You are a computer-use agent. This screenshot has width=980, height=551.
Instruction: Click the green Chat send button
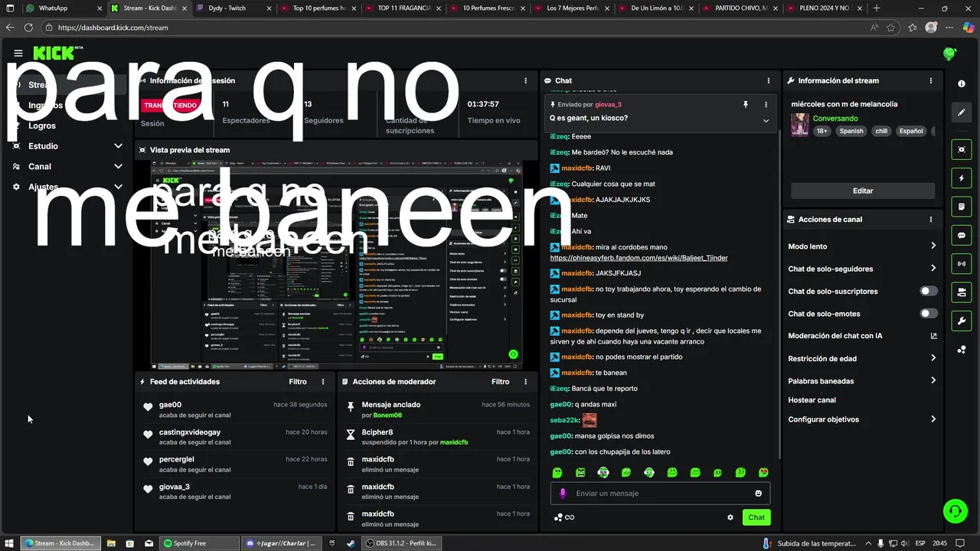(x=756, y=517)
